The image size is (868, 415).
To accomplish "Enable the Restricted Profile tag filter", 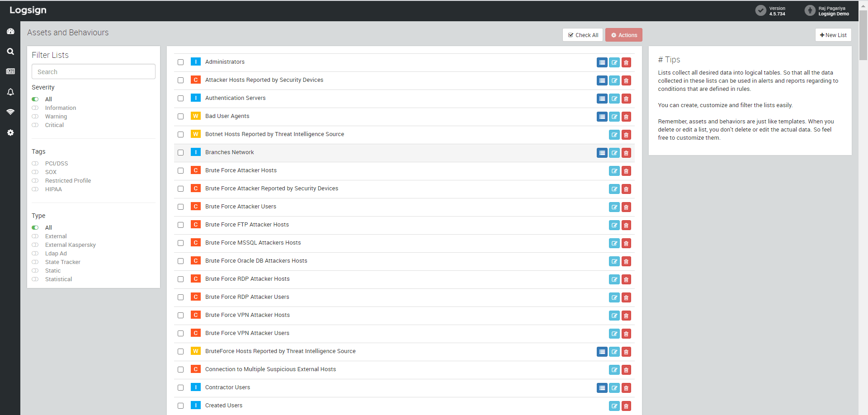I will coord(35,181).
